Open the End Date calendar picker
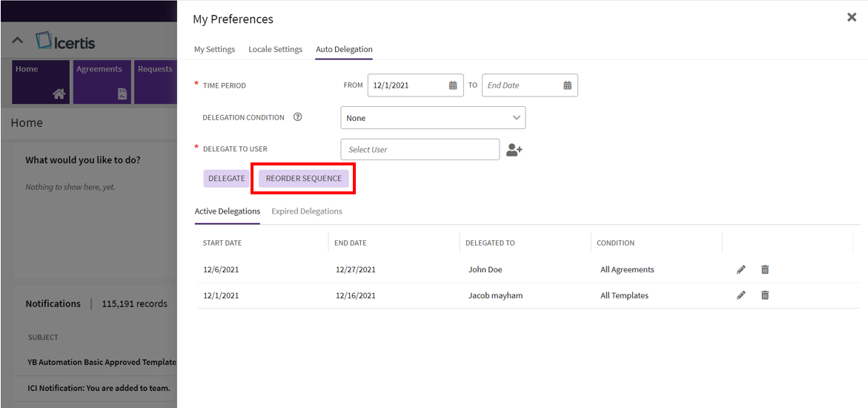 tap(567, 85)
